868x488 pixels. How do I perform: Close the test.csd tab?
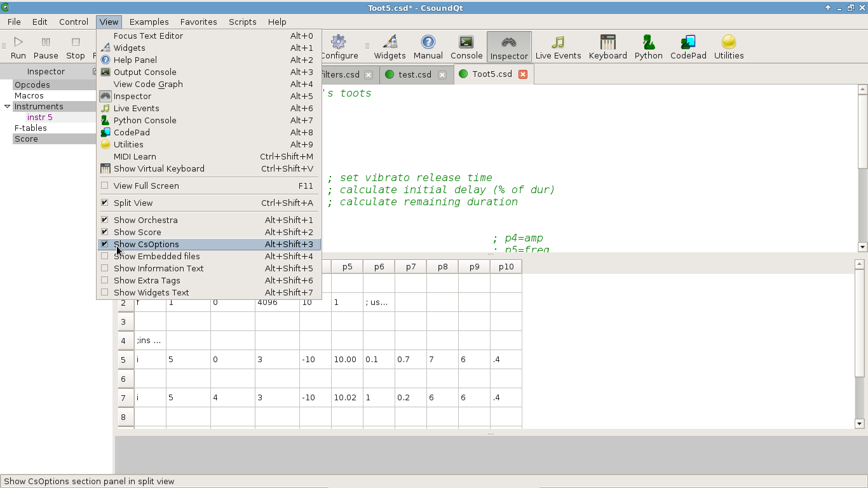[x=442, y=74]
